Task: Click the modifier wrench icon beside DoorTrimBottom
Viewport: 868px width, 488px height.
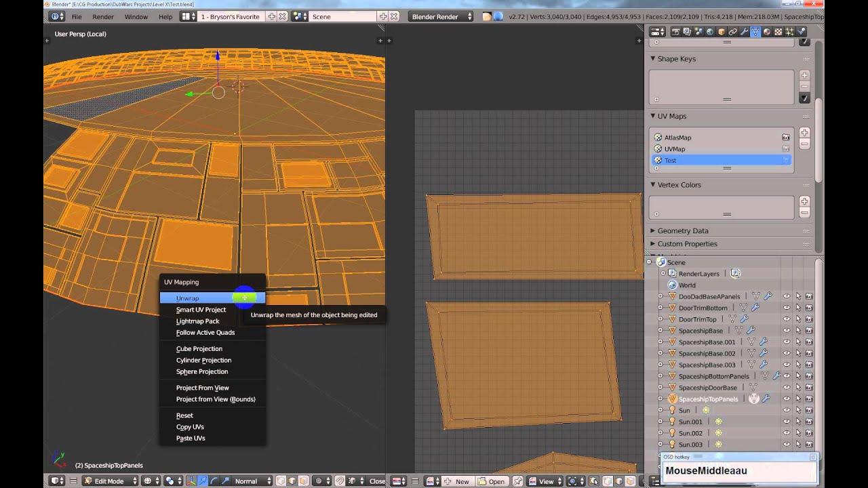Action: tap(755, 308)
